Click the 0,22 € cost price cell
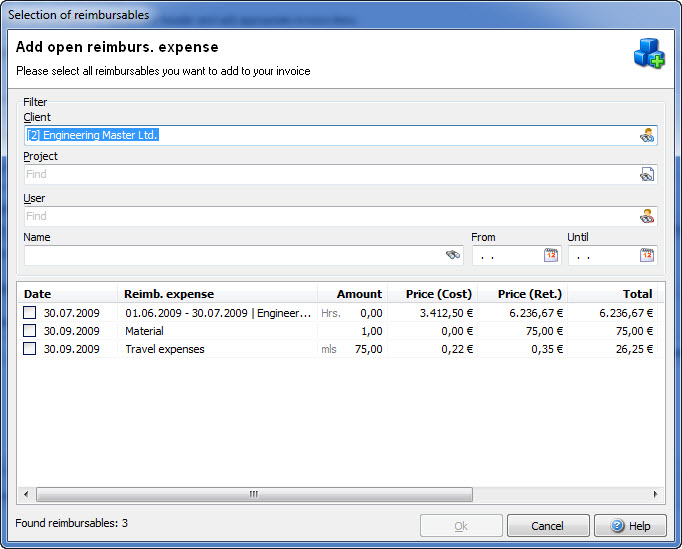 [x=457, y=349]
